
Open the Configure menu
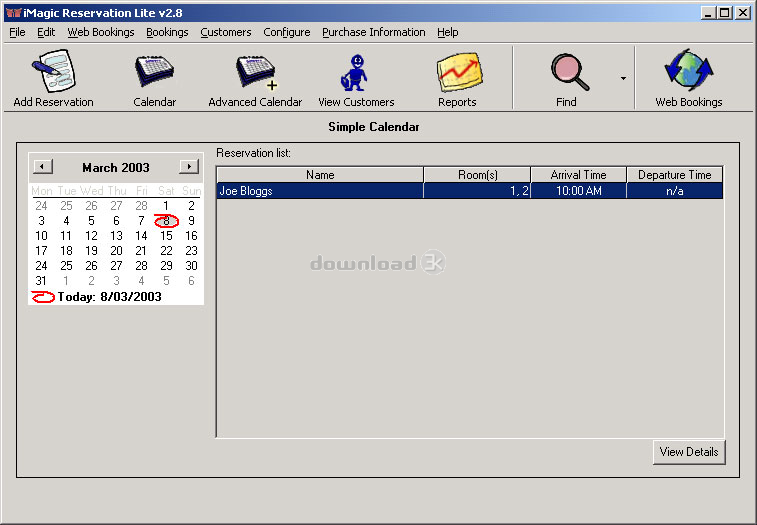[x=287, y=32]
